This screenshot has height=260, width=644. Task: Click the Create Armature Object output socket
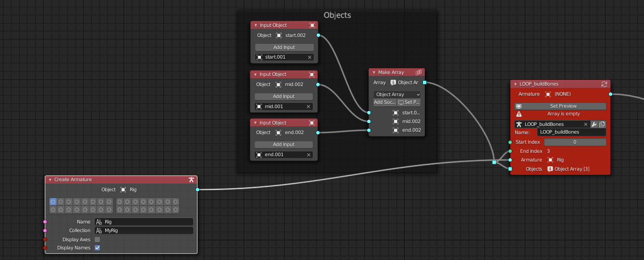197,190
